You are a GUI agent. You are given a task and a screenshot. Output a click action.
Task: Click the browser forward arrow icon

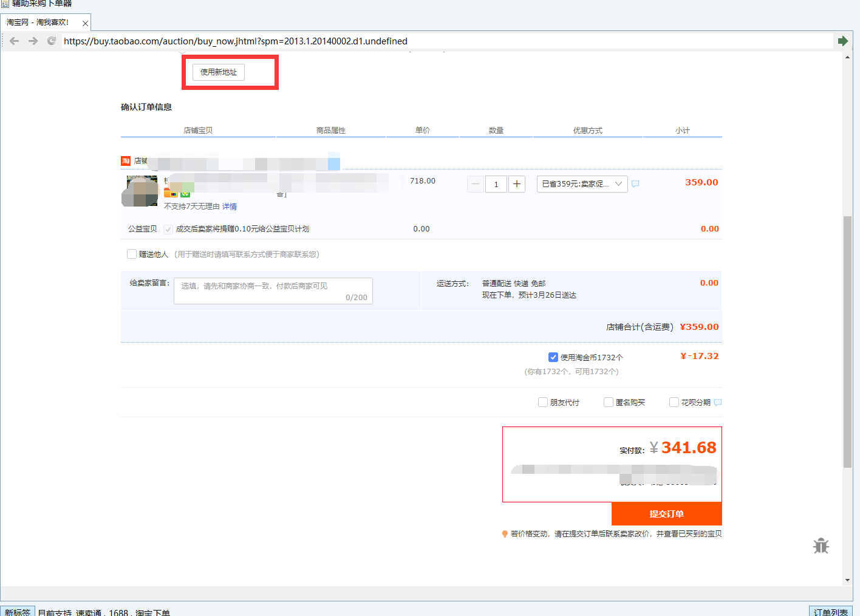[33, 41]
